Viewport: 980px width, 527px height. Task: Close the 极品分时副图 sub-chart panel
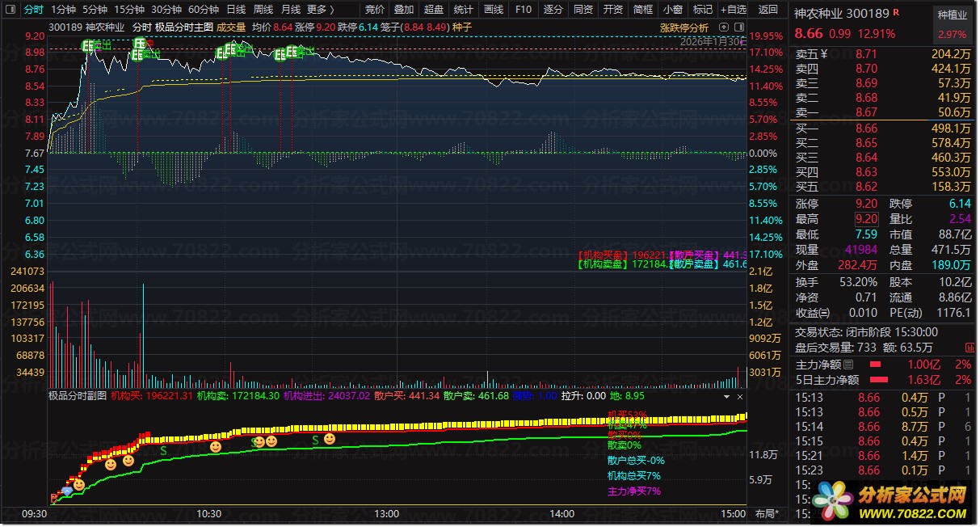(x=739, y=397)
